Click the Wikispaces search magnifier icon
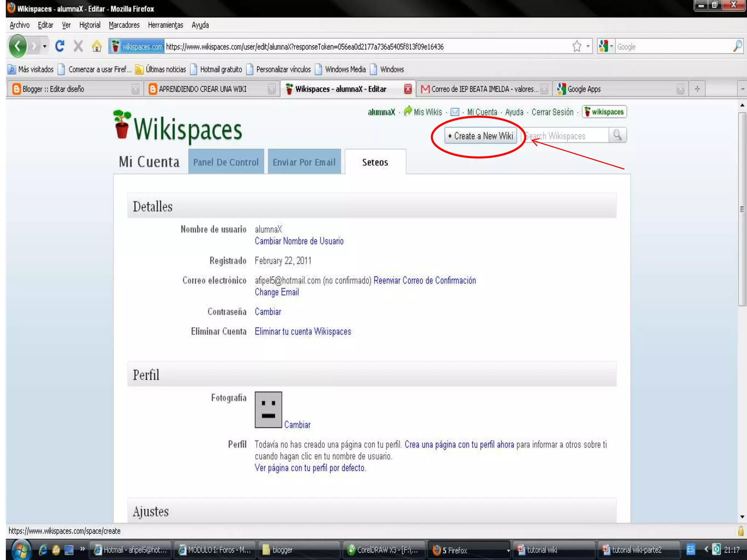This screenshot has height=560, width=747. coord(618,135)
